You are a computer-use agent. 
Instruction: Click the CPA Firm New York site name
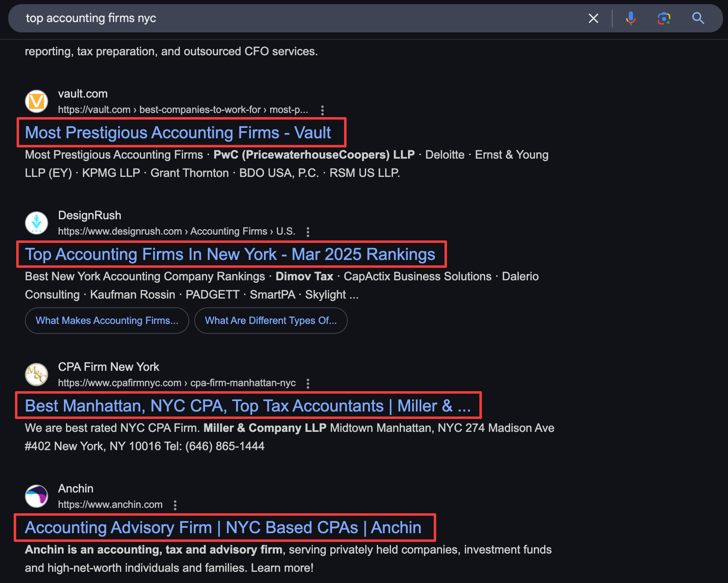(109, 367)
